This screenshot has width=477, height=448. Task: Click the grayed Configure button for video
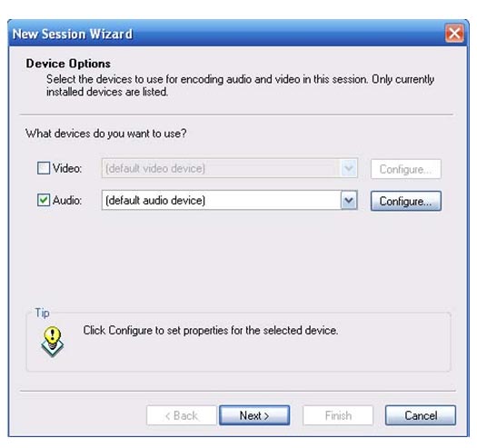coord(406,169)
